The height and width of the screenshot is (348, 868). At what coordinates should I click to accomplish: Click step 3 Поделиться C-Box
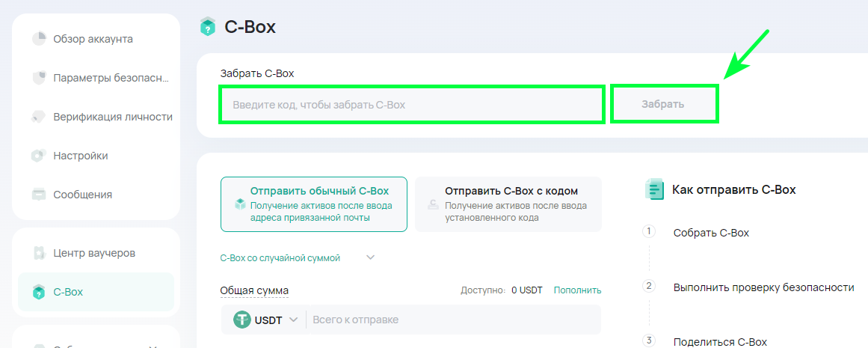pyautogui.click(x=720, y=341)
